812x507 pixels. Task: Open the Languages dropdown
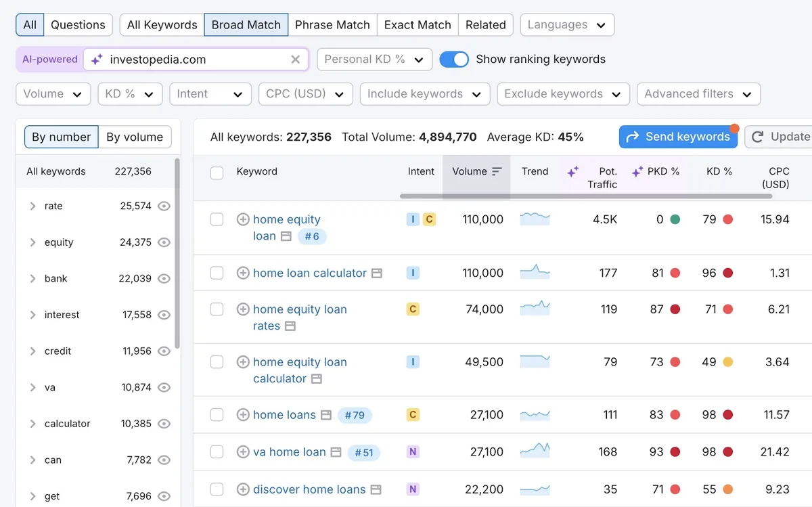tap(567, 25)
